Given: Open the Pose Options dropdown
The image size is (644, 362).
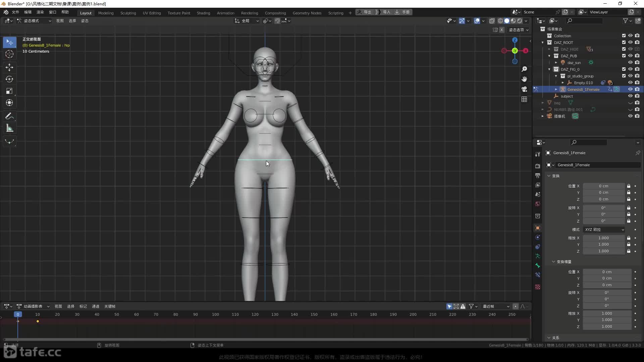Looking at the screenshot, I should pos(519,30).
